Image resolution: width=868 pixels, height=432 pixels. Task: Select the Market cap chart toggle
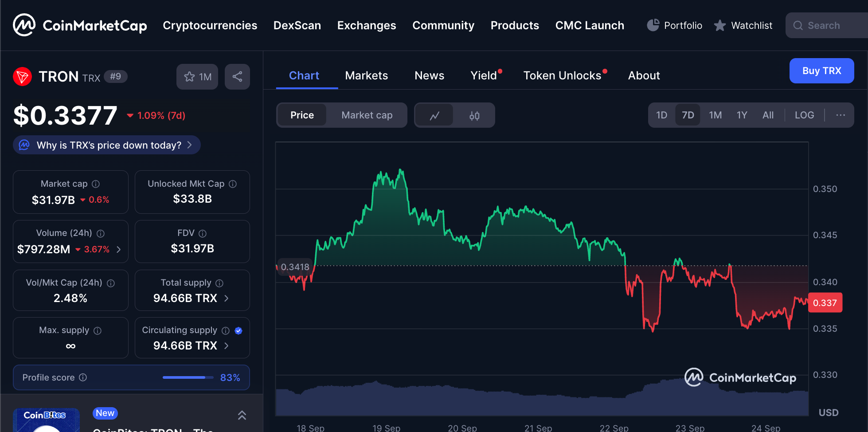click(367, 115)
